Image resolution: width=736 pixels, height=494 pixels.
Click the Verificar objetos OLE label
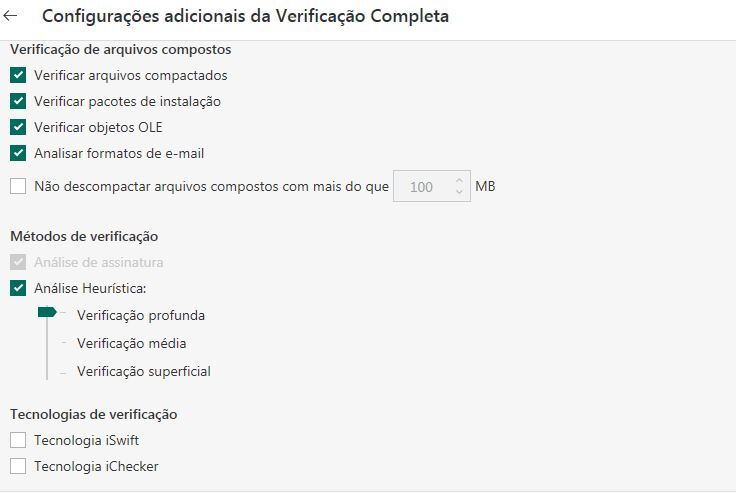(x=98, y=127)
